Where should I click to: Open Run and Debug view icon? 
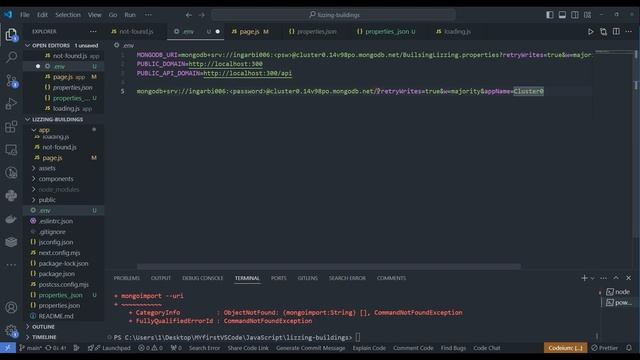tap(11, 104)
